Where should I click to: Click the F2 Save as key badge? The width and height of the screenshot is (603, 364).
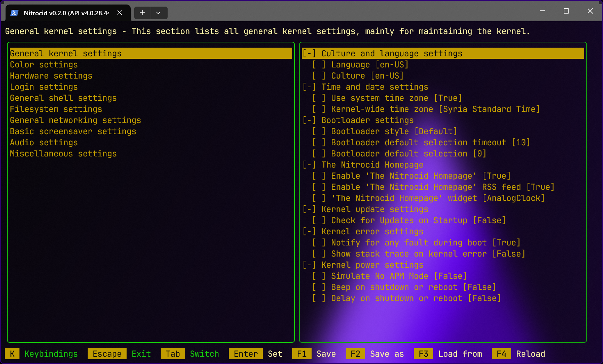tap(355, 354)
